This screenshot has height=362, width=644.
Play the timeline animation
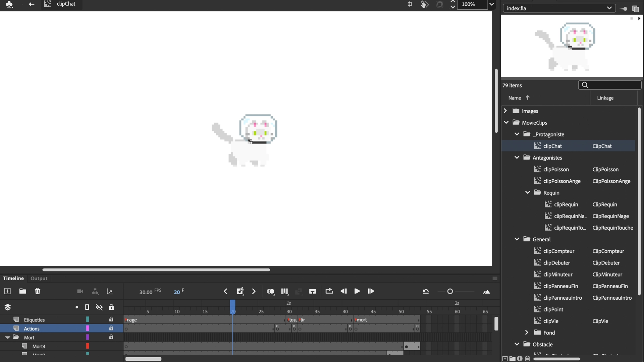[x=357, y=291]
